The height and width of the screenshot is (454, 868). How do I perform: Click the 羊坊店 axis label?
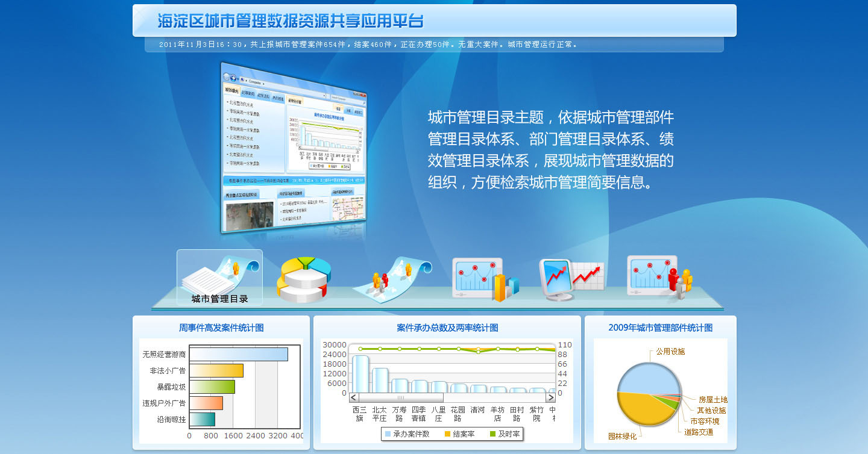(497, 414)
